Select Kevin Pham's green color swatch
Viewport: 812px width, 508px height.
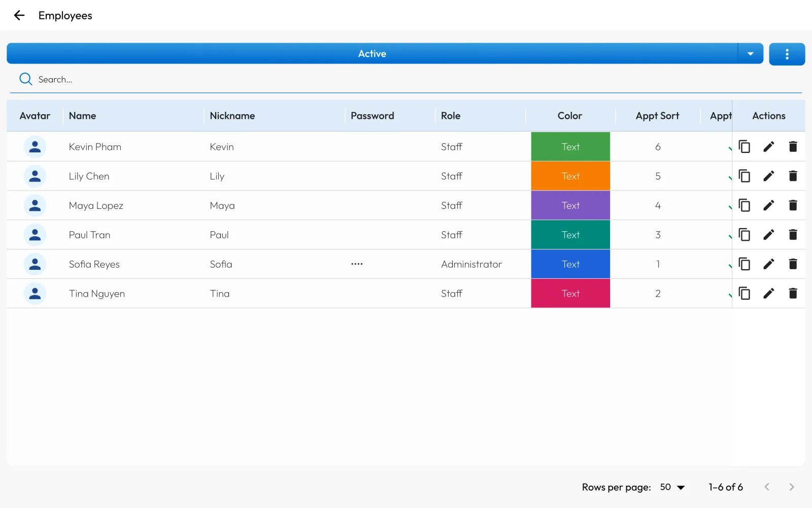(x=570, y=147)
